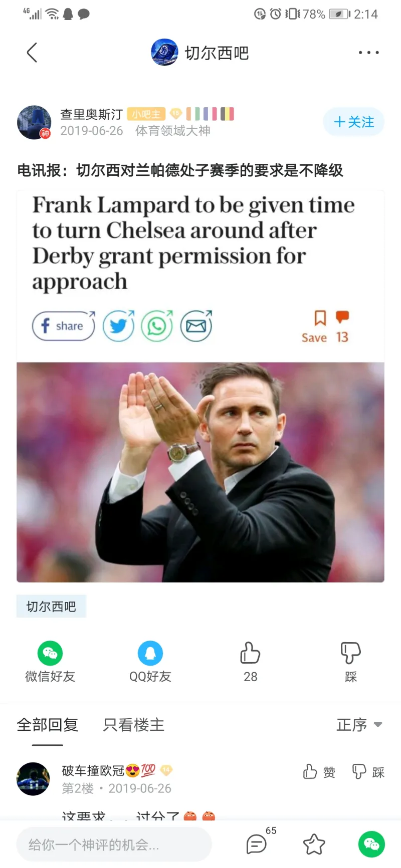The width and height of the screenshot is (401, 868).
Task: Tap green WeChat share button in bottom bar
Action: coord(371,844)
